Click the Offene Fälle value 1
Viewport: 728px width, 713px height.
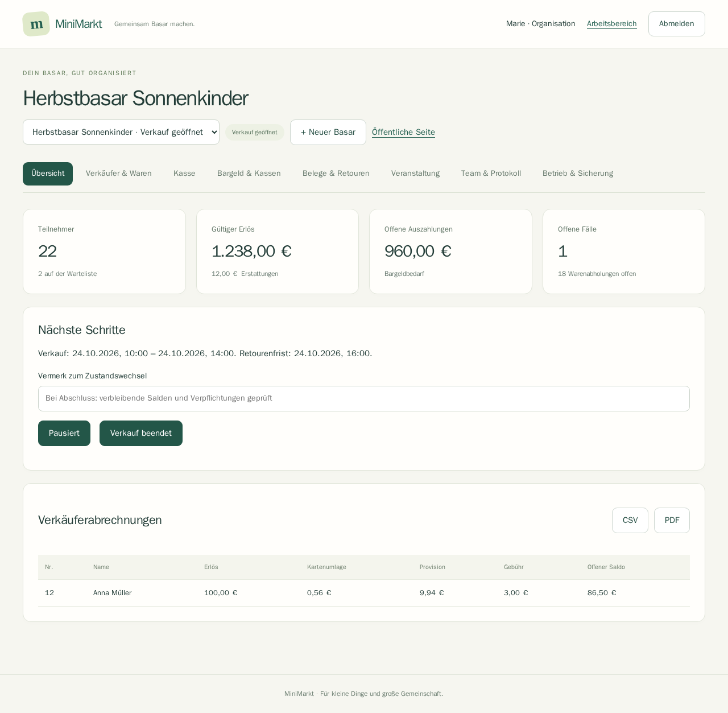tap(562, 251)
